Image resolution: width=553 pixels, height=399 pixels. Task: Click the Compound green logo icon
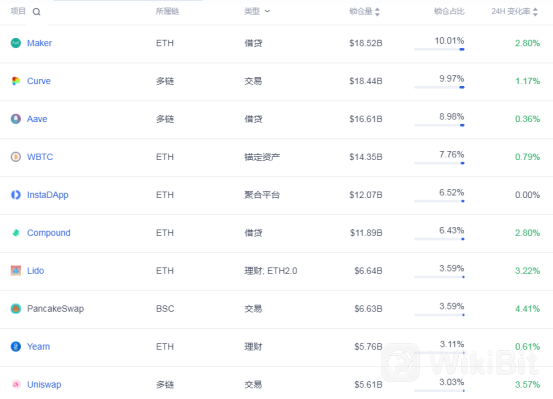tap(16, 233)
